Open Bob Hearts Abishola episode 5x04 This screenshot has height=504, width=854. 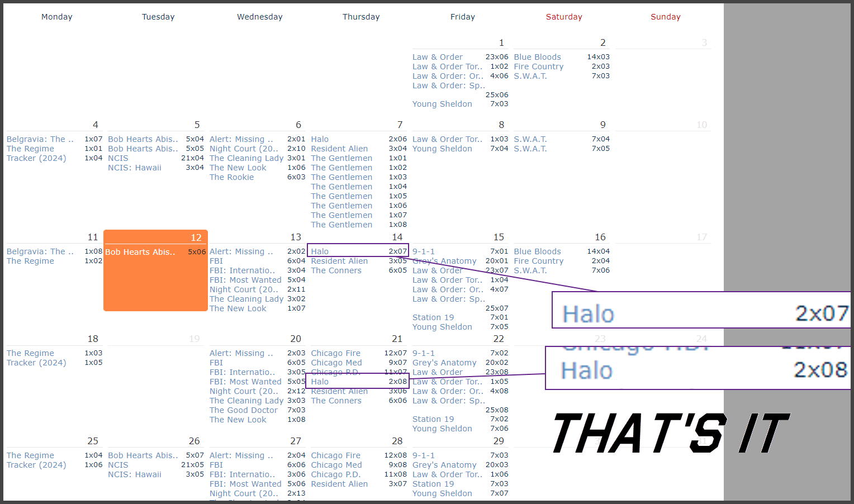point(143,139)
